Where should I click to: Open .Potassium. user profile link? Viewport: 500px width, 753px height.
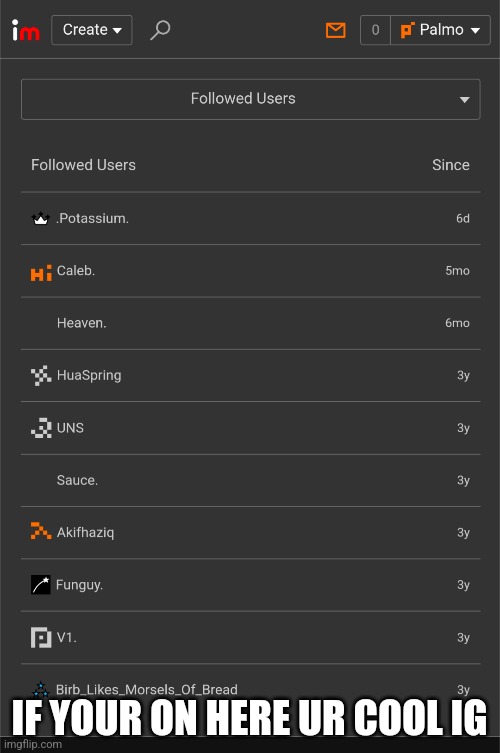(92, 219)
